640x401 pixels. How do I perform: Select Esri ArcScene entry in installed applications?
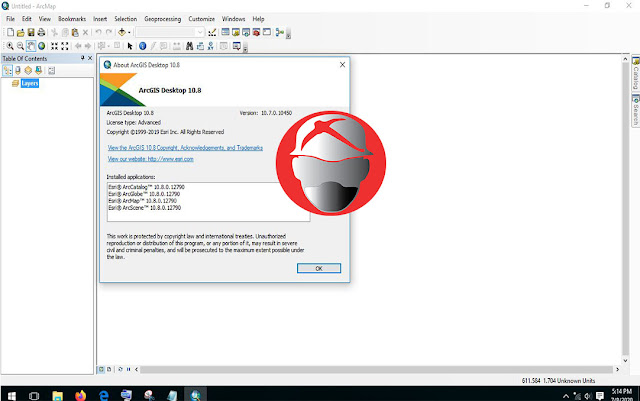(x=144, y=208)
